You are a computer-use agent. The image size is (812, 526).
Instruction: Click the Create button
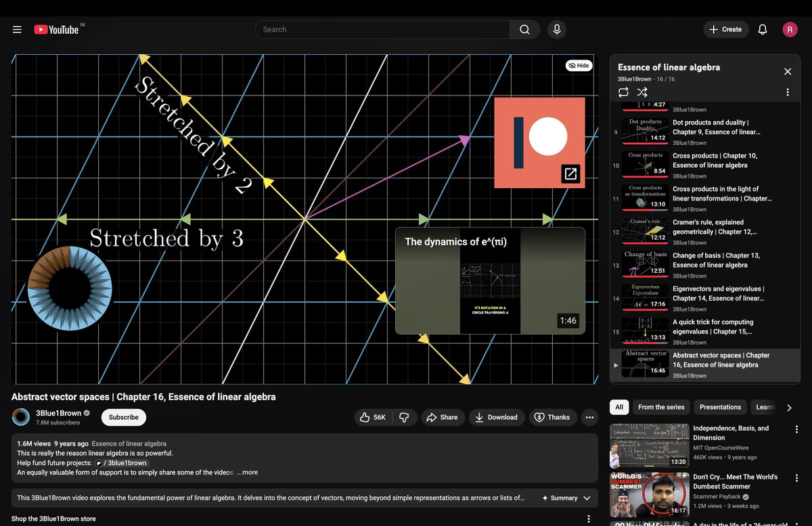click(726, 30)
